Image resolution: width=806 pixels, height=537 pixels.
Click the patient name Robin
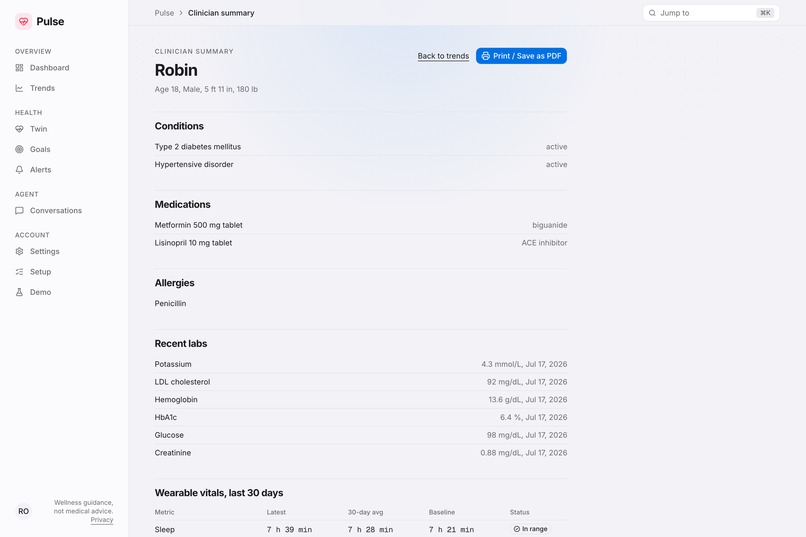click(176, 70)
